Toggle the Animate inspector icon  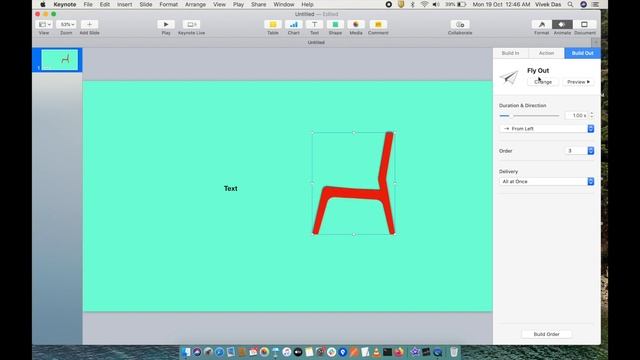pos(562,24)
